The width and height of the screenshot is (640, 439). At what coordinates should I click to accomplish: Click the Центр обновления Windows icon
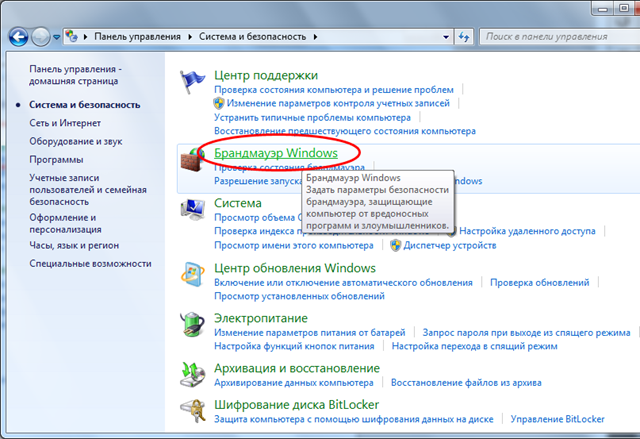pos(193,275)
